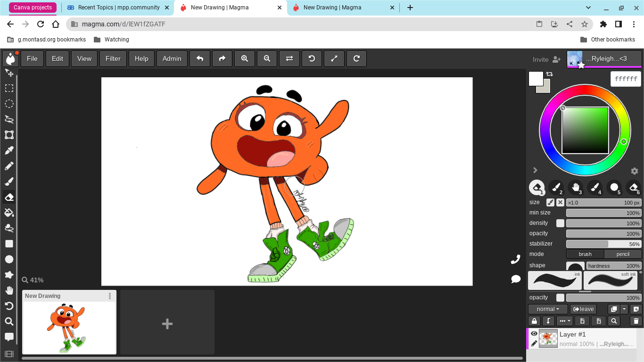Open the Filter menu
The width and height of the screenshot is (644, 362).
click(113, 58)
